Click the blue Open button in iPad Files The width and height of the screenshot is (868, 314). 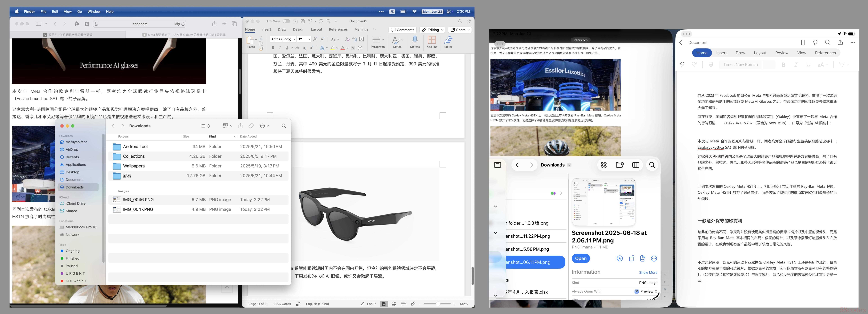coord(581,259)
